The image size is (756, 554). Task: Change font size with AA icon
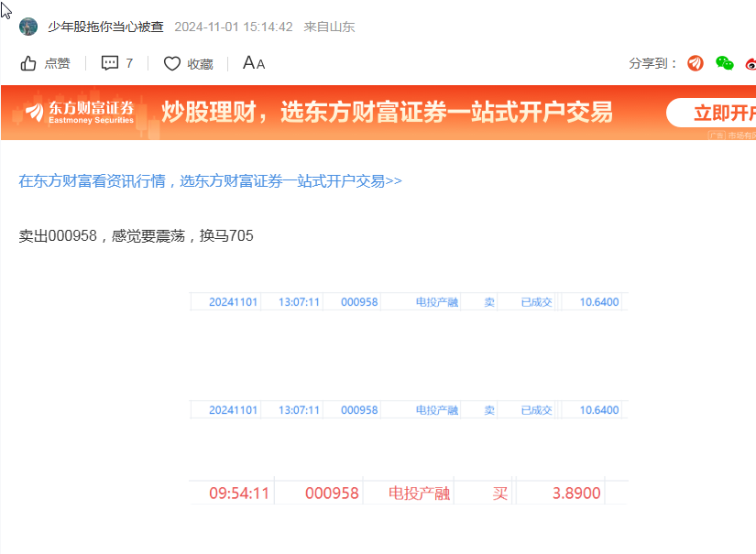tap(254, 63)
